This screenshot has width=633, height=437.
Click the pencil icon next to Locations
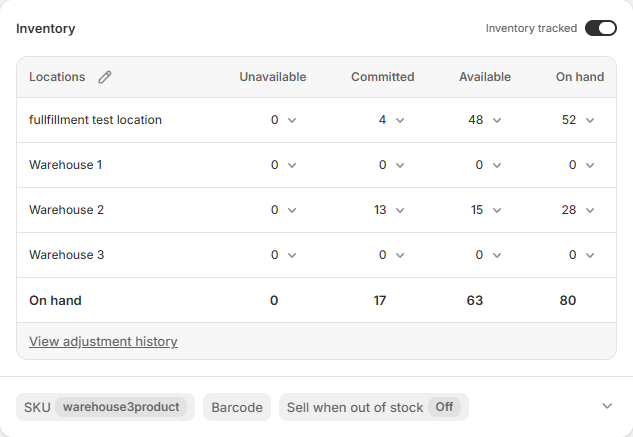click(x=105, y=77)
